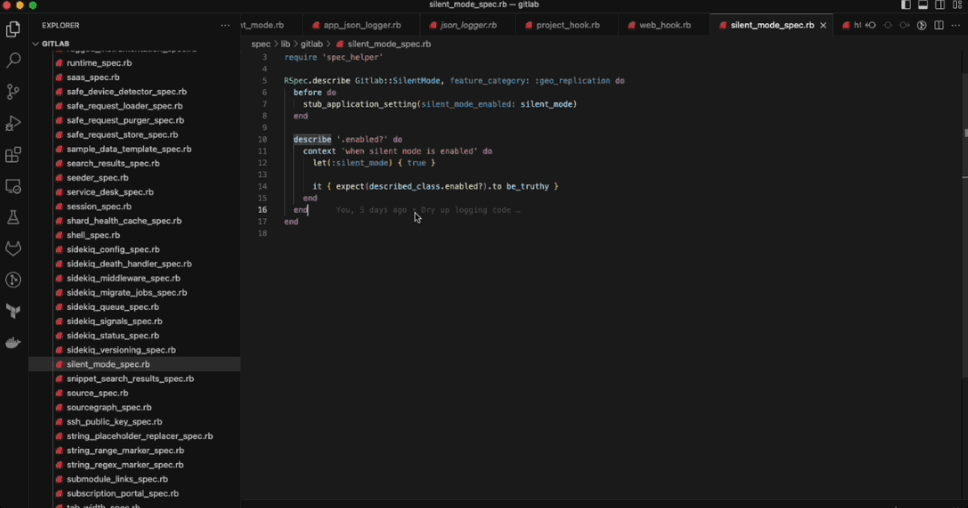Open Explorer views and more actions menu
Viewport: 968px width, 508px height.
click(224, 25)
